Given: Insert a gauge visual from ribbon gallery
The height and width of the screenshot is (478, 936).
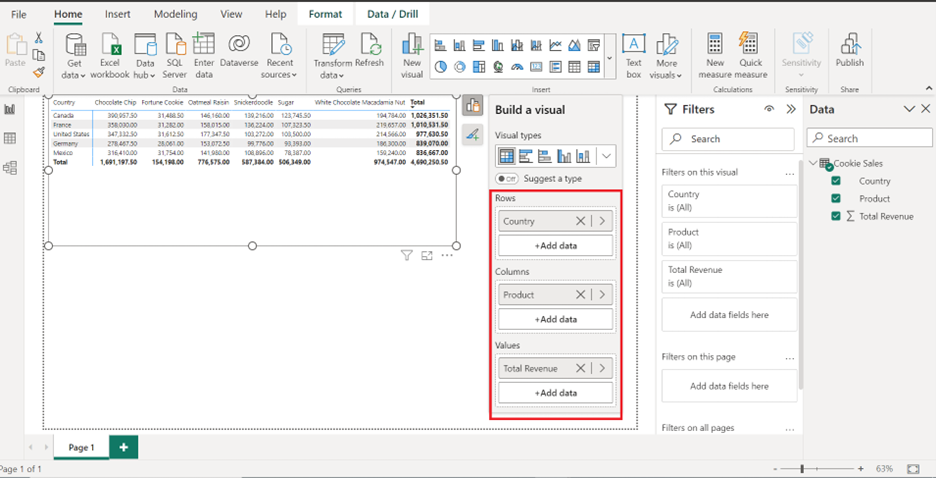Looking at the screenshot, I should (517, 67).
